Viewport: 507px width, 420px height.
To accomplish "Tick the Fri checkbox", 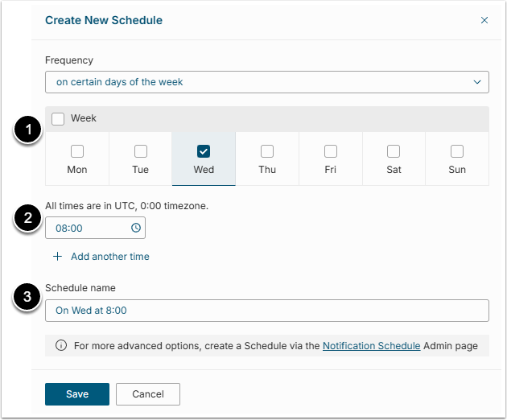I will [330, 150].
